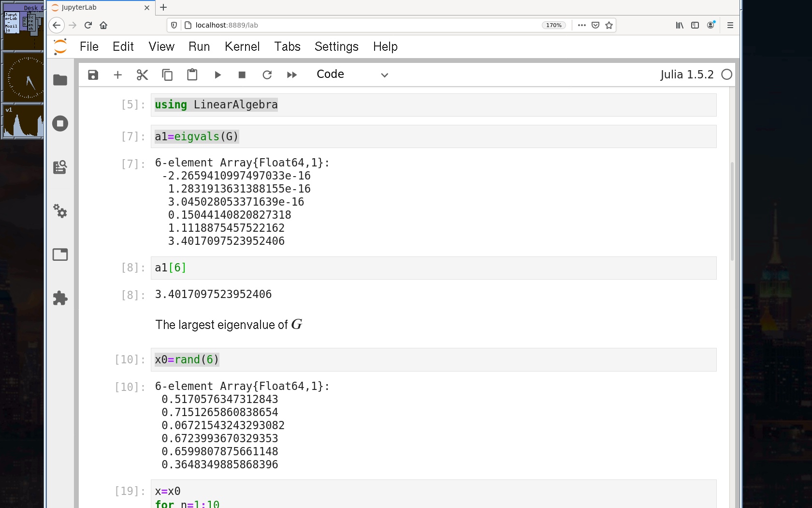
Task: Copy the selected cells icon
Action: [x=167, y=75]
